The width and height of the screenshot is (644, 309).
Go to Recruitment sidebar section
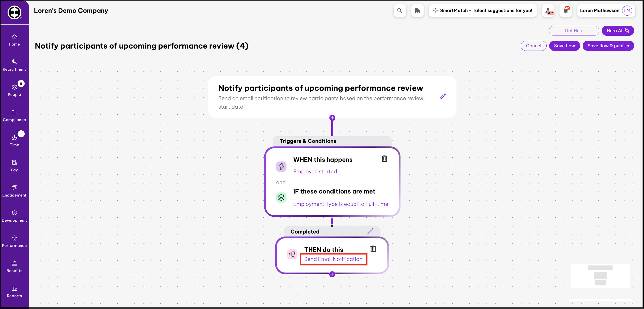(x=14, y=65)
